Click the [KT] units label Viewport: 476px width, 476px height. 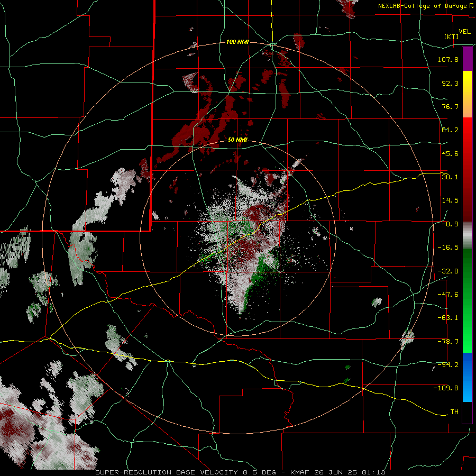[452, 36]
